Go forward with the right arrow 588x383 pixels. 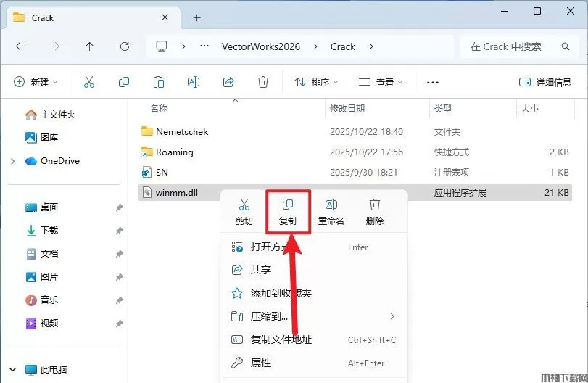click(x=55, y=46)
